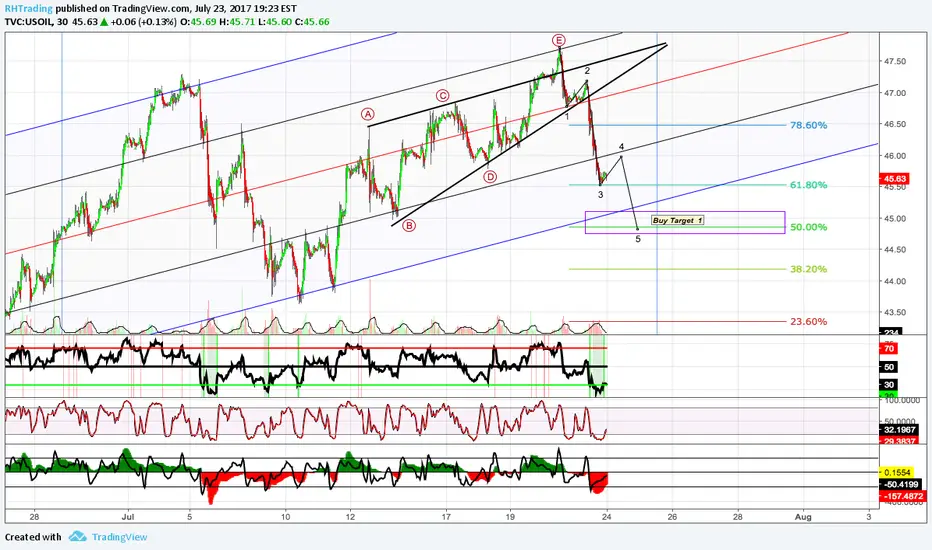
Task: Click the high value H:45.71
Action: coord(236,22)
